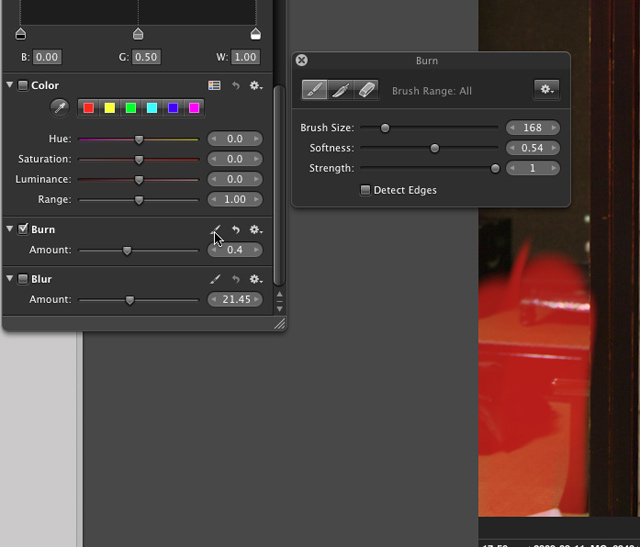Reset the Color adjustment with the arrow icon
The width and height of the screenshot is (640, 547).
236,86
